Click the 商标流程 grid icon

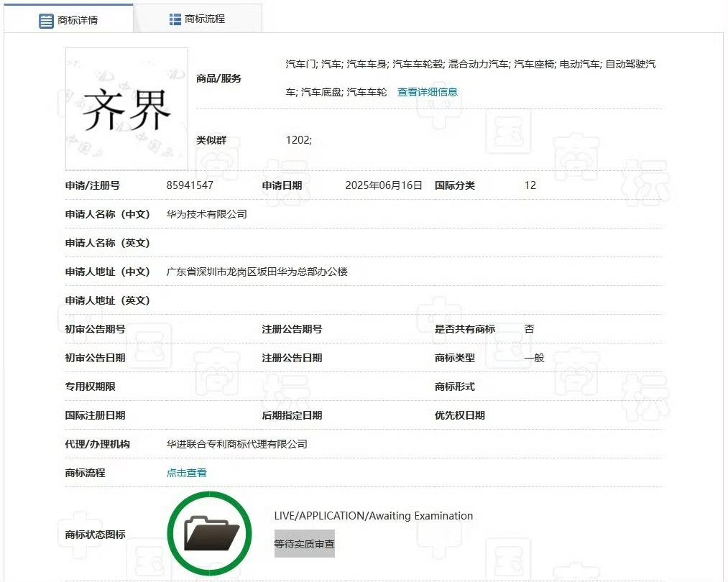click(x=175, y=19)
